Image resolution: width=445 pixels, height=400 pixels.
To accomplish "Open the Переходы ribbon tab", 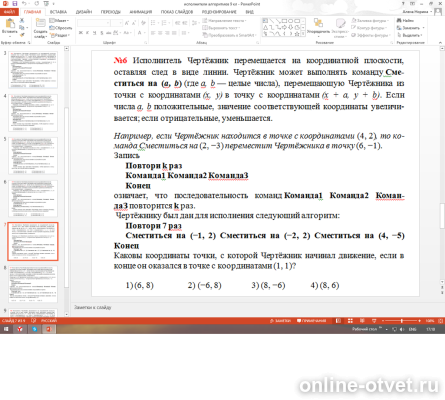I will (111, 12).
